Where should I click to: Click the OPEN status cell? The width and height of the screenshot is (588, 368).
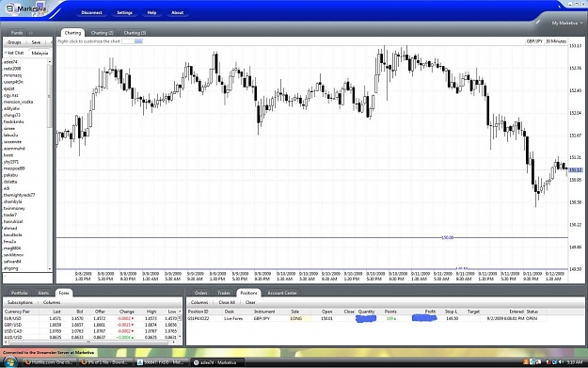click(532, 318)
